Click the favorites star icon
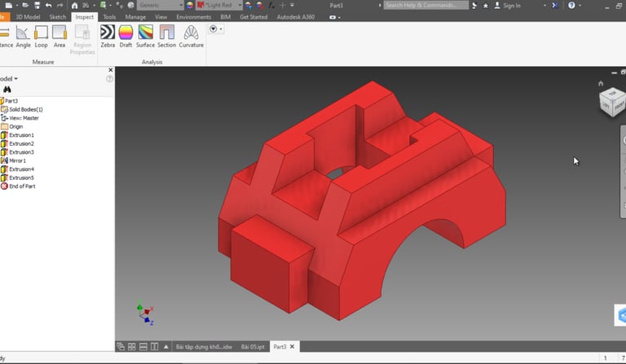The image size is (626, 364). coord(486,6)
